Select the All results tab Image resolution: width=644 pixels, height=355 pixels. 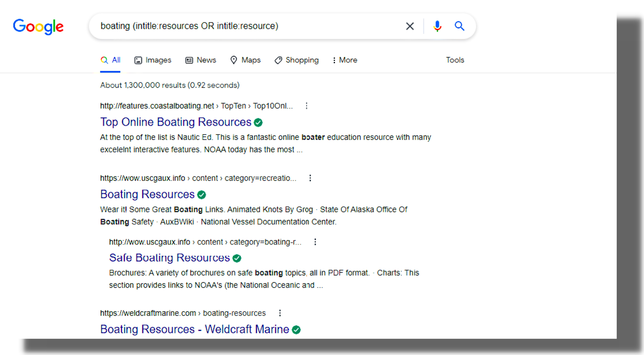110,60
